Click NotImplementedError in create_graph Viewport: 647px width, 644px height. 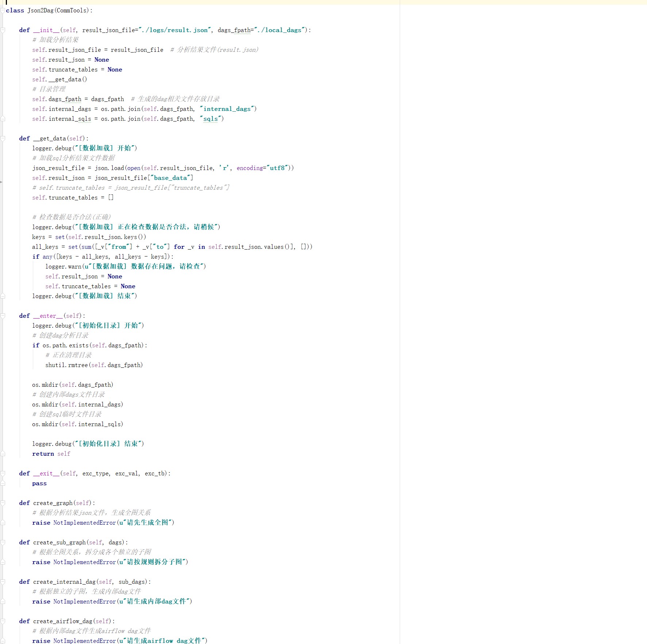(x=85, y=522)
